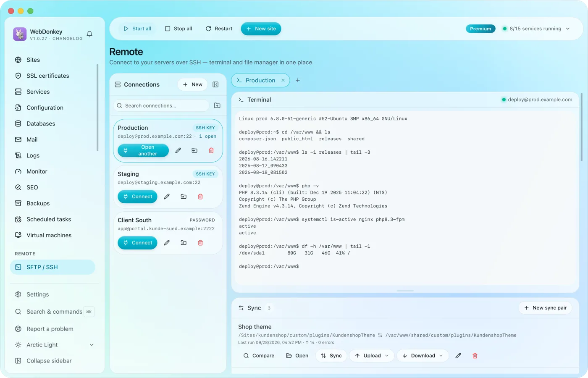Screen dimensions: 588x378
Task: Edit the Client South connection
Action: (x=167, y=243)
